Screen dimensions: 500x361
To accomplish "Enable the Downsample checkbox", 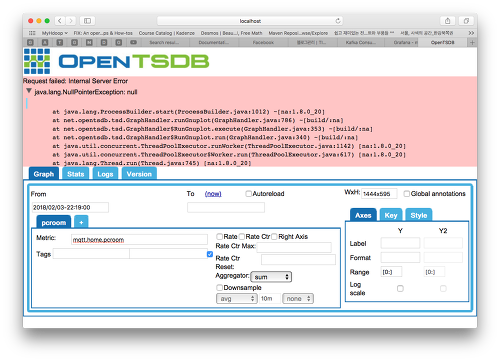I will click(219, 288).
